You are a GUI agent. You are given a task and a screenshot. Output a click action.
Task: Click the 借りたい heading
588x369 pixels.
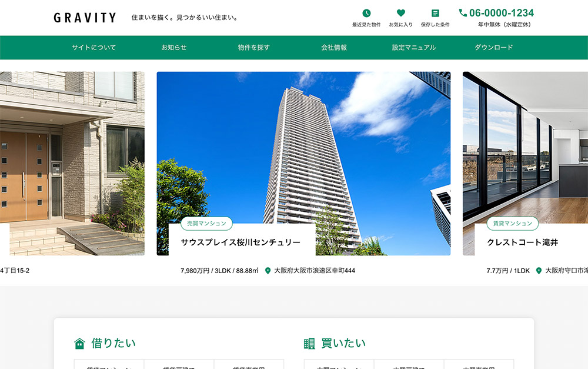click(113, 344)
